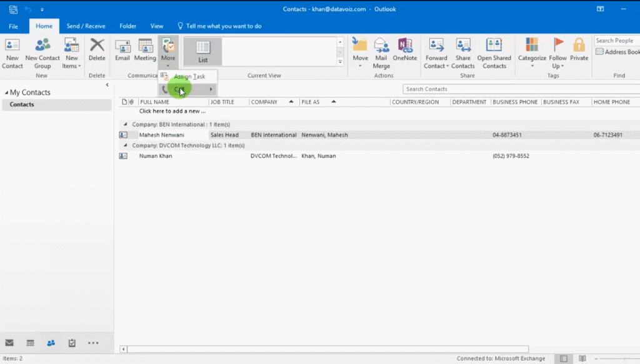Viewport: 640px width, 364px height.
Task: Select the Contacts folder
Action: click(x=57, y=104)
